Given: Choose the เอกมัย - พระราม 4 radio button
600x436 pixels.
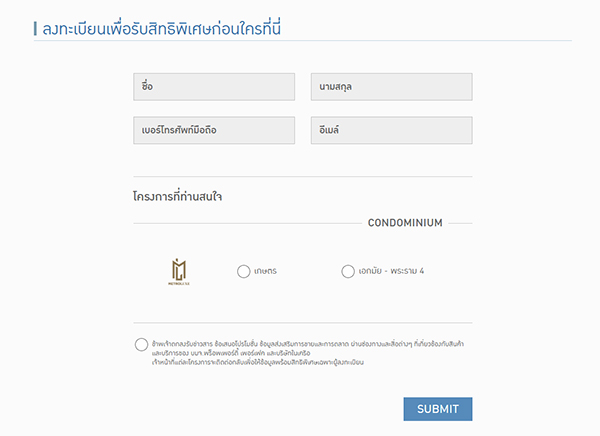Looking at the screenshot, I should coord(348,271).
